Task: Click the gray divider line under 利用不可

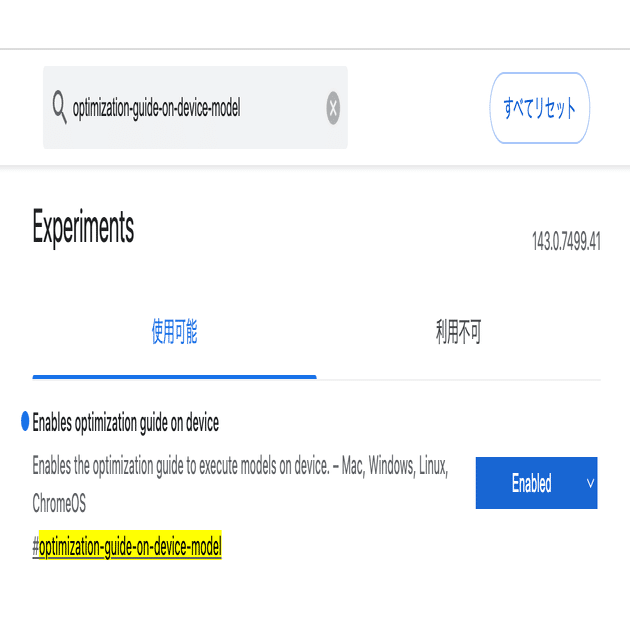Action: click(x=458, y=379)
